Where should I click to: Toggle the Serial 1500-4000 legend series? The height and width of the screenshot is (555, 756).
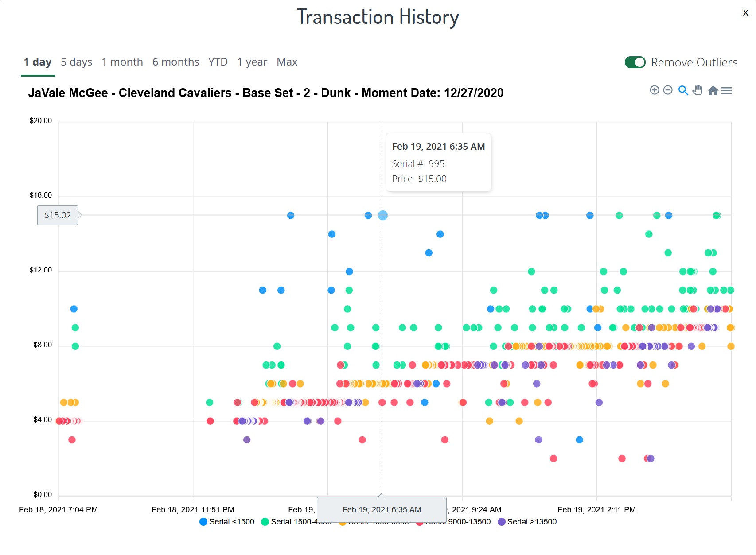pos(296,522)
